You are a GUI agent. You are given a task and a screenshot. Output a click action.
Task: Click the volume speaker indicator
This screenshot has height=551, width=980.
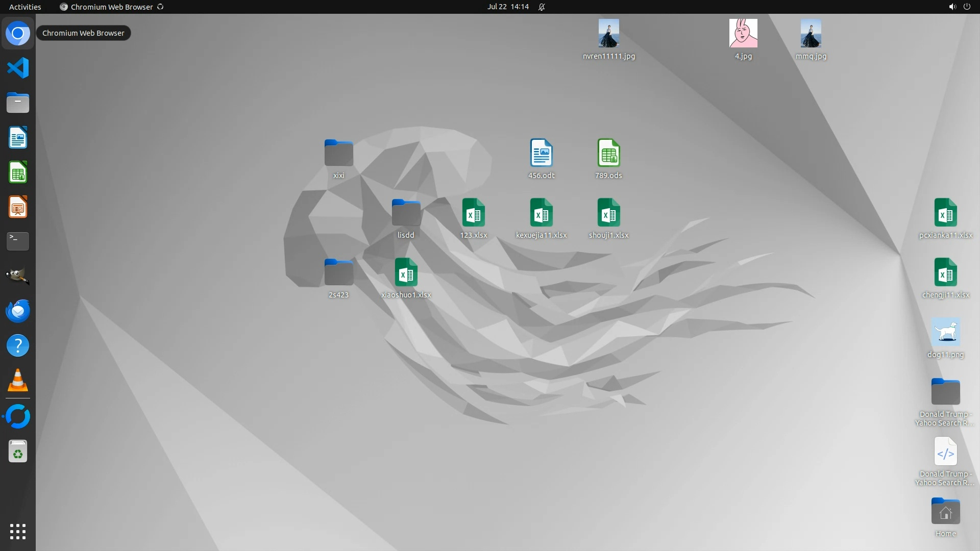coord(952,7)
